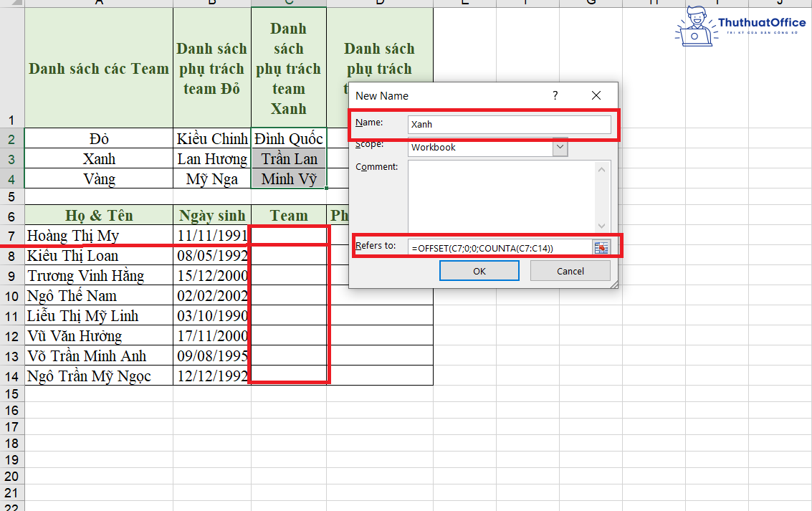Close the New Name dialog
812x511 pixels.
(x=596, y=95)
